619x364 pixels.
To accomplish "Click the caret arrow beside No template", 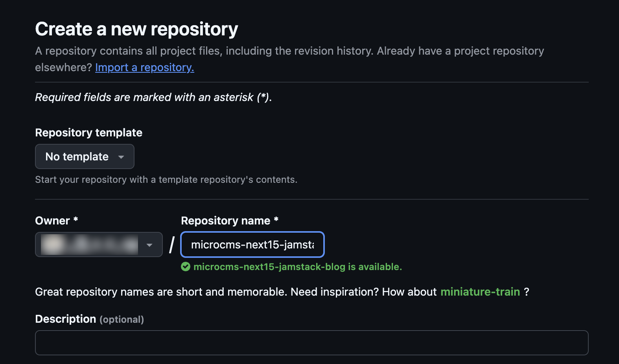I will [121, 157].
